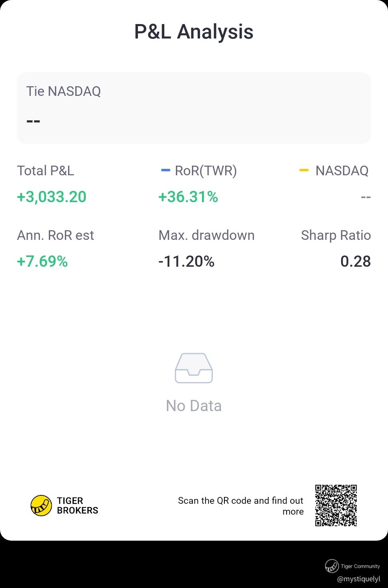Click the +36.31% return figure

pos(188,197)
